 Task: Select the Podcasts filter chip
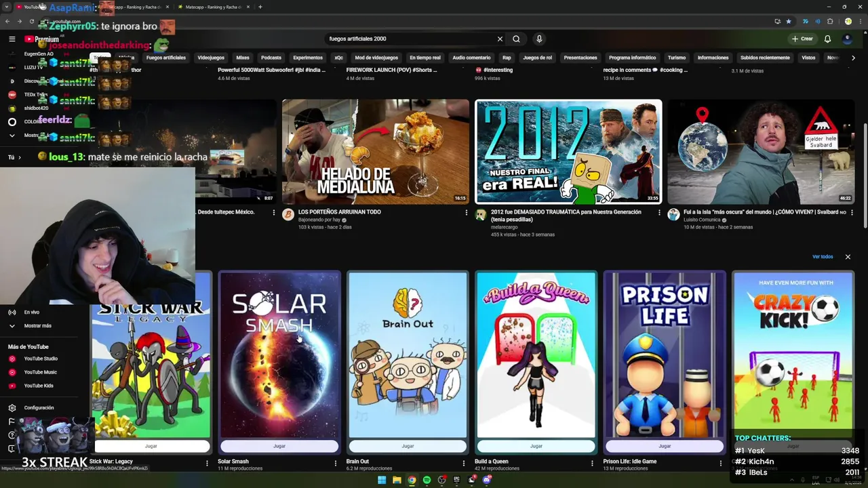(x=271, y=58)
